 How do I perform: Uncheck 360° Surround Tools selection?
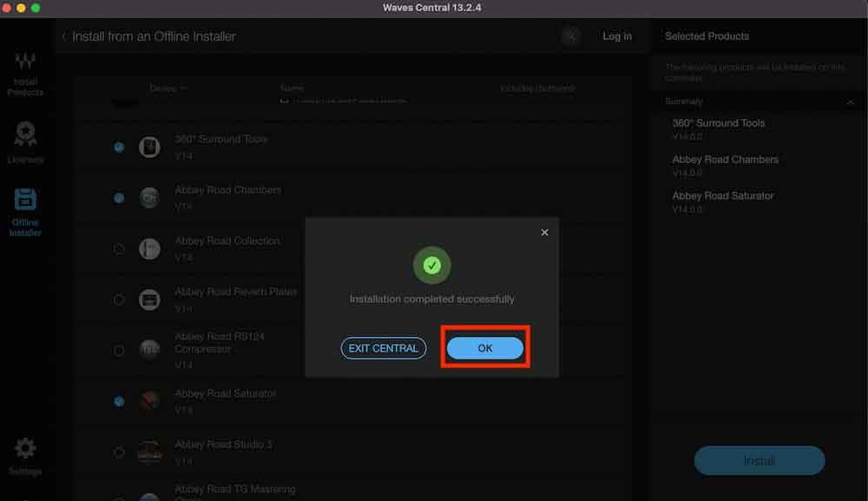coord(119,148)
